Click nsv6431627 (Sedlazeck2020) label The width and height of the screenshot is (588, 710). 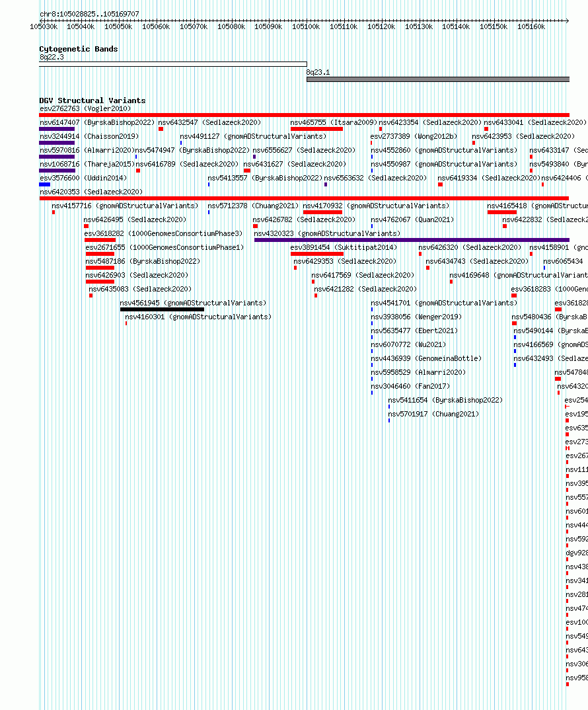coord(295,165)
